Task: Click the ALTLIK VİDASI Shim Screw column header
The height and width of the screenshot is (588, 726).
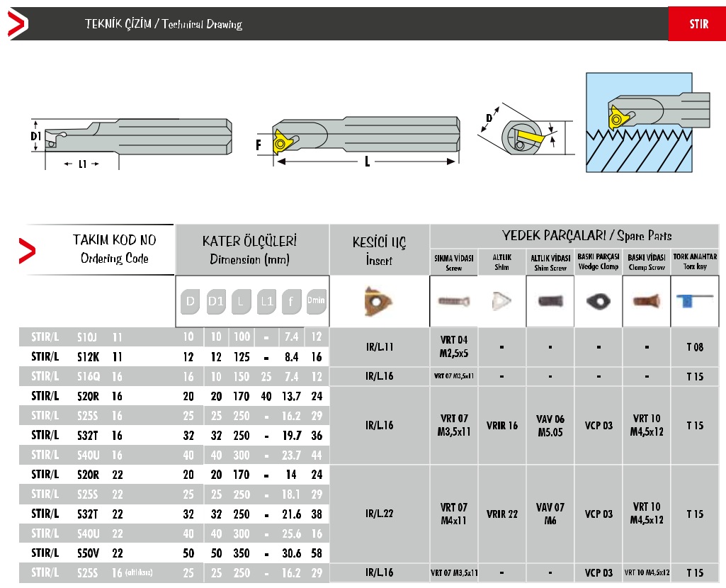Action: [550, 263]
